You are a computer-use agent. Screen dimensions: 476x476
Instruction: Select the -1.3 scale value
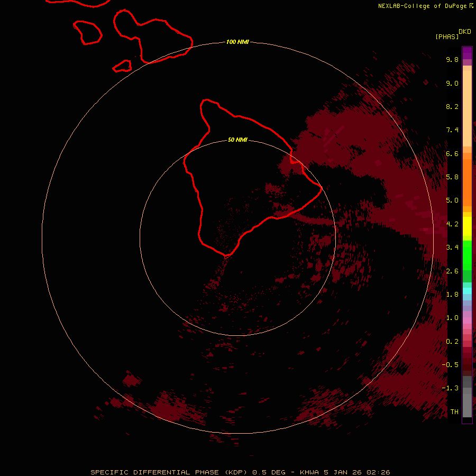[x=450, y=388]
